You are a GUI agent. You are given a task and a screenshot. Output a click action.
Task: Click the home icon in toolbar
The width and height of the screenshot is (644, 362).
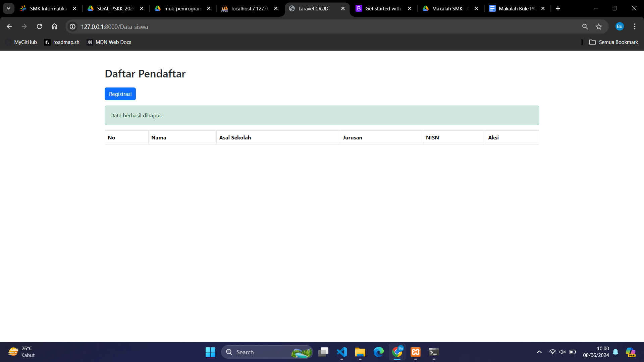[54, 26]
